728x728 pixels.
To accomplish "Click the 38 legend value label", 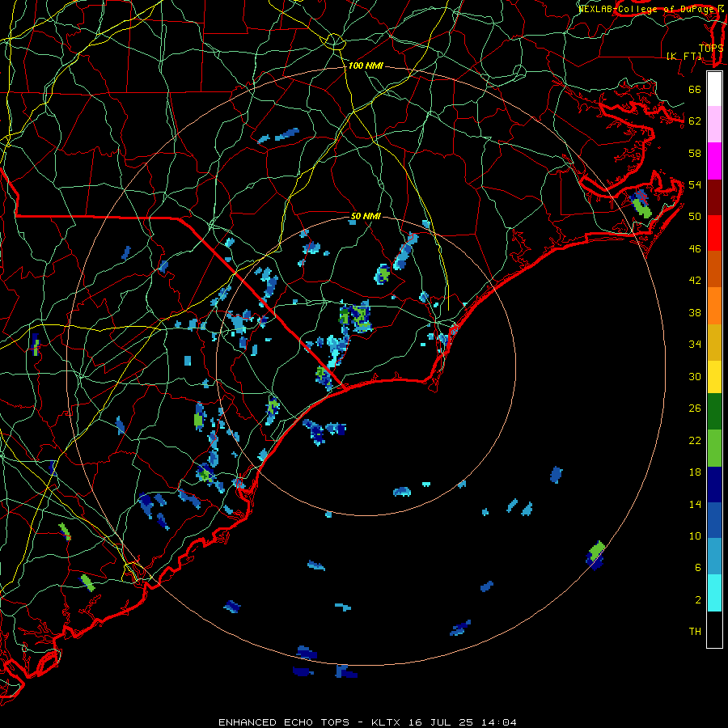I will point(695,312).
